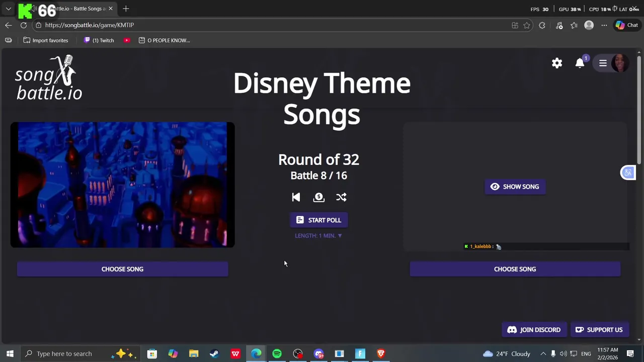644x362 pixels.
Task: Open the hamburger menu next to avatar
Action: (x=603, y=63)
